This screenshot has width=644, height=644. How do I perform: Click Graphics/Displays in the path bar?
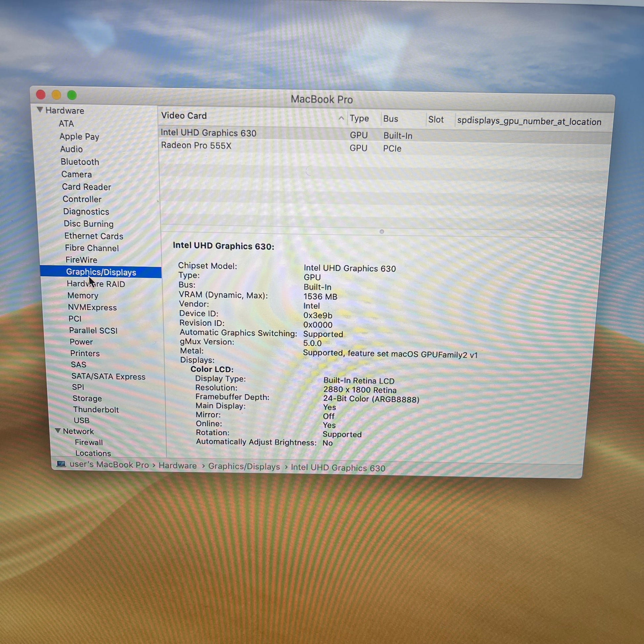[244, 467]
